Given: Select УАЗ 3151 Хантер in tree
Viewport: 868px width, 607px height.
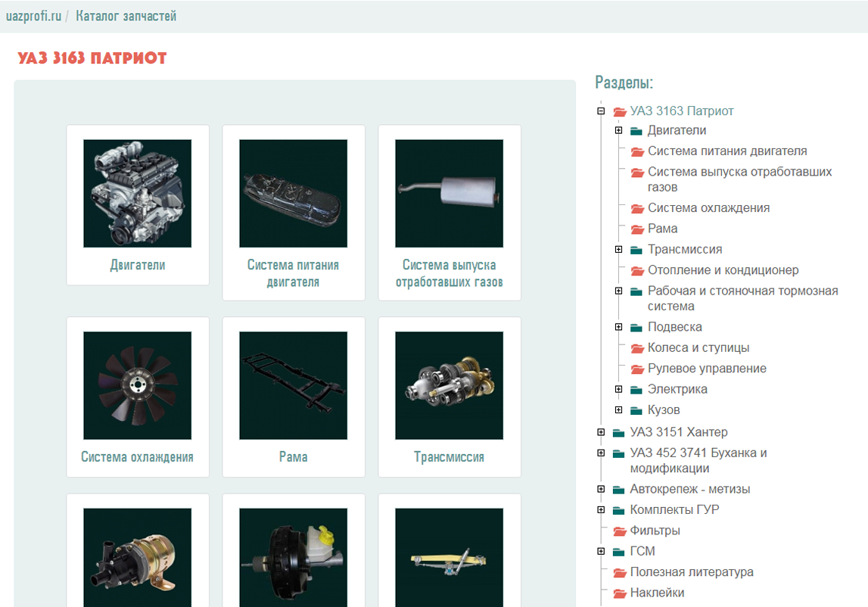Looking at the screenshot, I should tap(679, 432).
